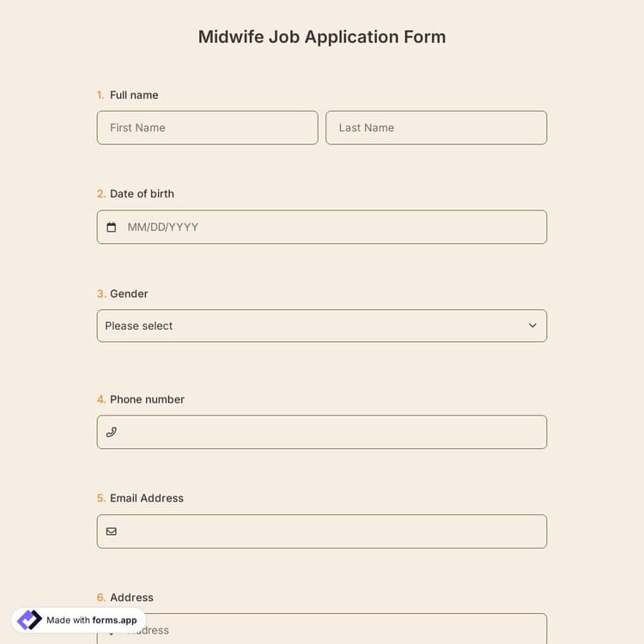The height and width of the screenshot is (644, 644).
Task: Click the 'Full name' question label
Action: (134, 95)
